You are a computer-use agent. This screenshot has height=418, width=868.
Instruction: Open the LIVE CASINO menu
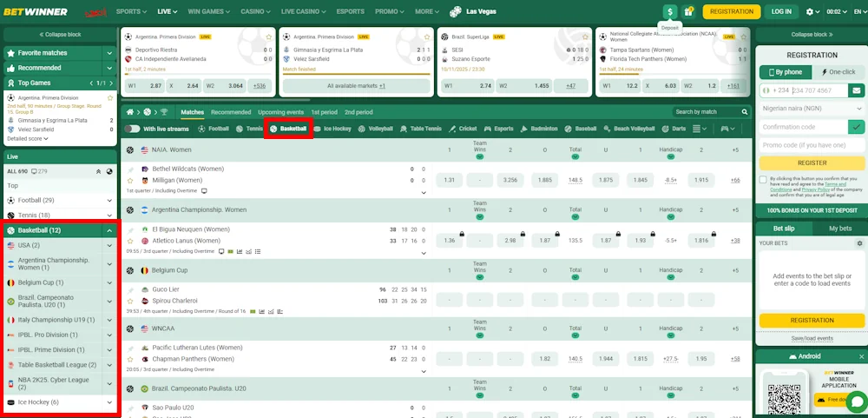click(302, 11)
